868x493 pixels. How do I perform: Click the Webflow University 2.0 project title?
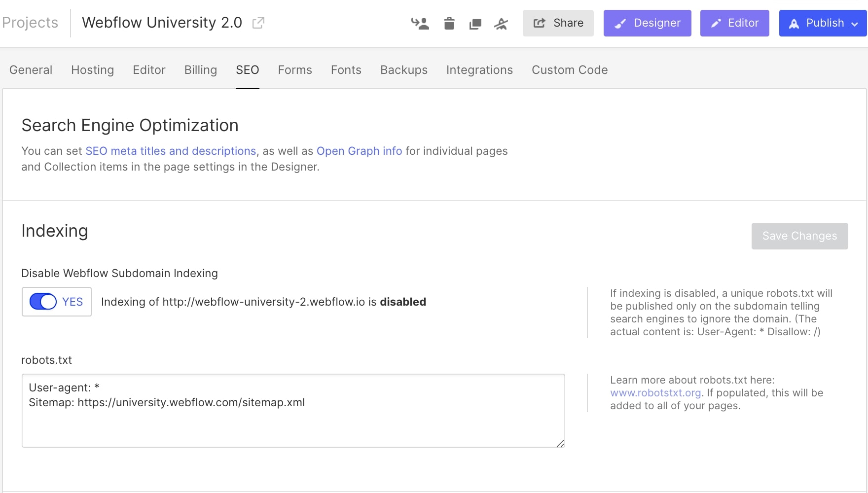pyautogui.click(x=162, y=23)
